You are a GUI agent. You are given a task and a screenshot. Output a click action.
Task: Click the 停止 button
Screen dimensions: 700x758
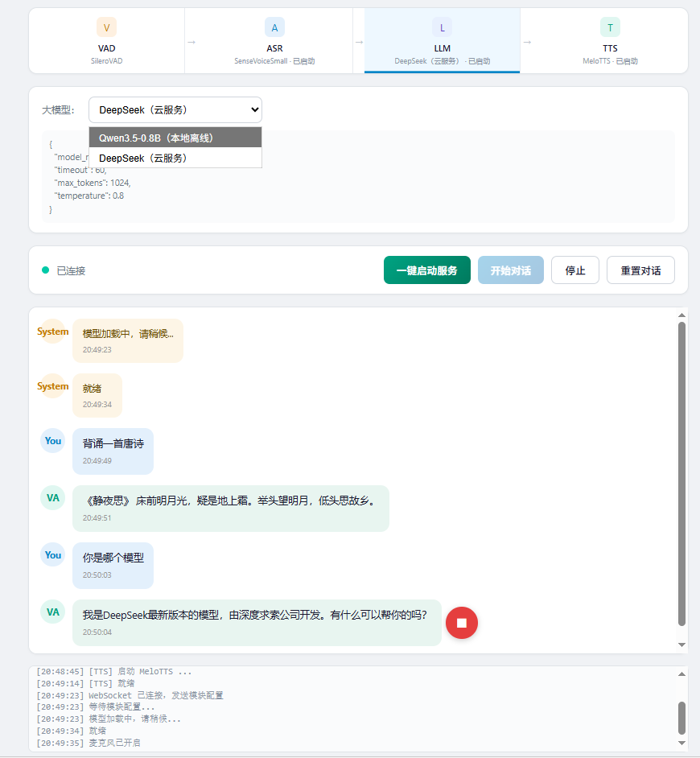[575, 270]
